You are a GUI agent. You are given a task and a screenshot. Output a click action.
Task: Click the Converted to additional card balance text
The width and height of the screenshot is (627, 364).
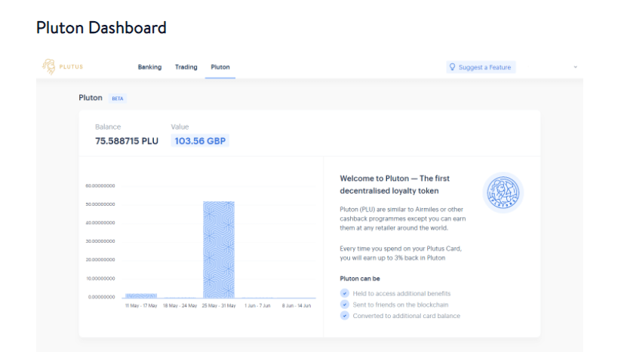pyautogui.click(x=406, y=316)
